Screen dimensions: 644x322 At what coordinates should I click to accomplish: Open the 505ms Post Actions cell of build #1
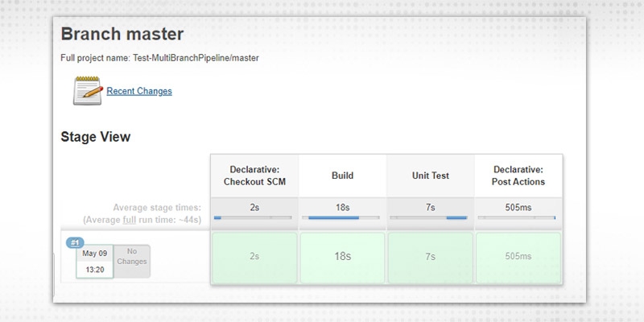518,256
